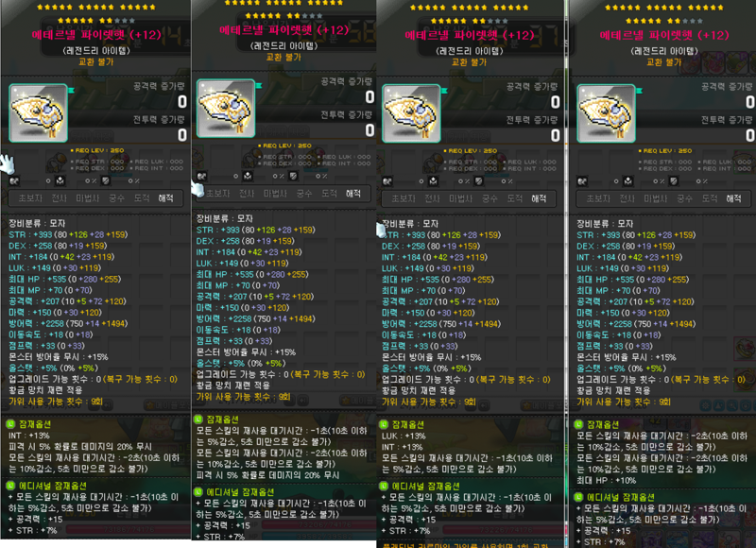Click the pirate hat thumbnail in the fourth tooltip

606,113
